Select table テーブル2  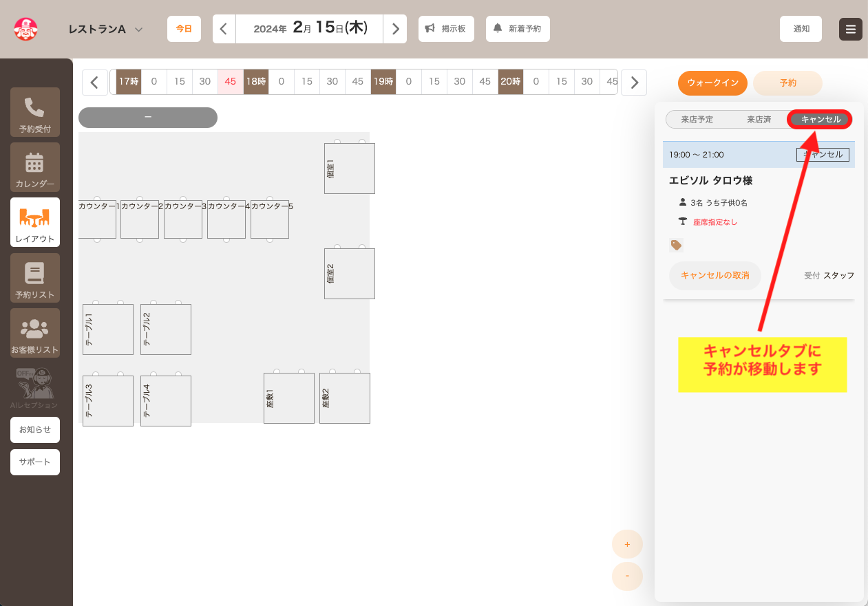166,329
